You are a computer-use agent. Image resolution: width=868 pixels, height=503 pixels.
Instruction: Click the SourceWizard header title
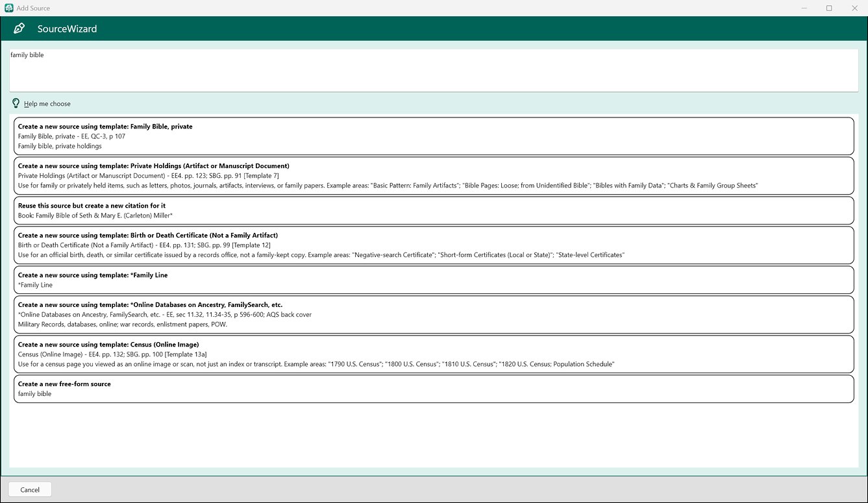[x=67, y=29]
